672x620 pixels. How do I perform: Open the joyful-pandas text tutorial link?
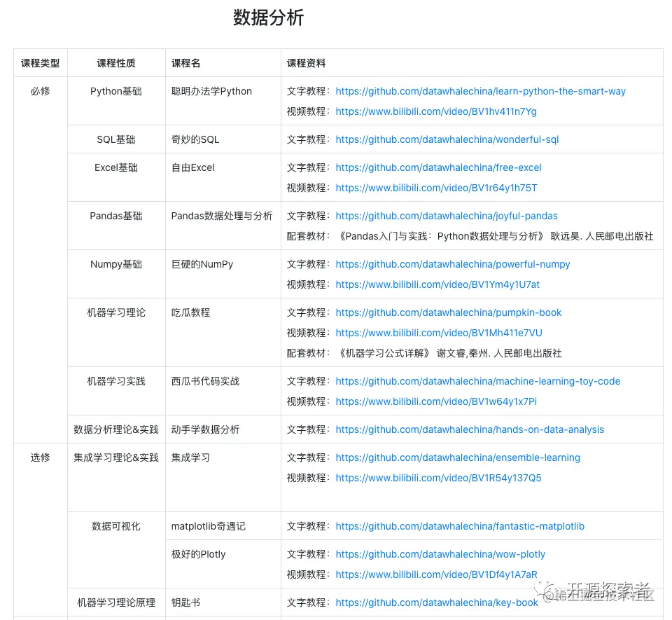[x=444, y=216]
